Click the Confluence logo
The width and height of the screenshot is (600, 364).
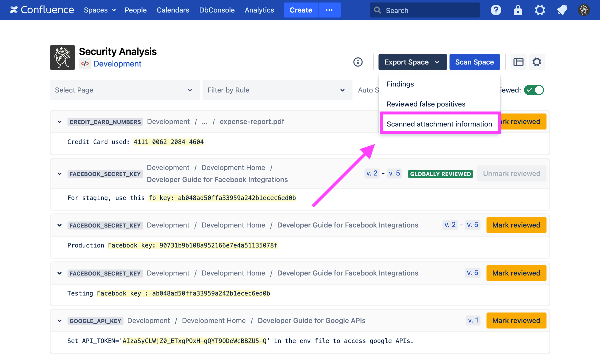coord(42,10)
